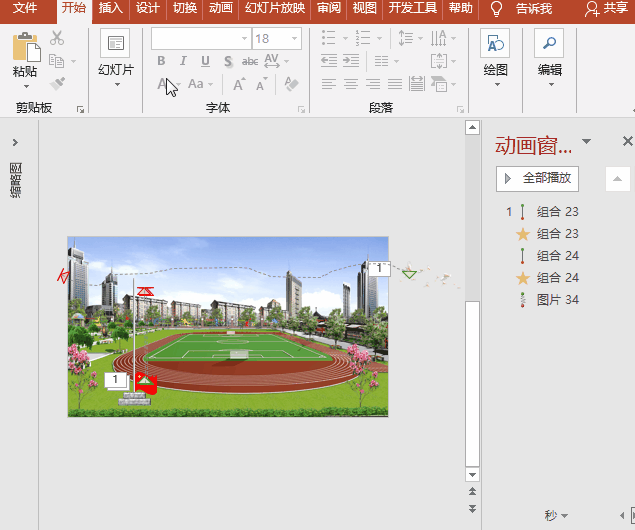Click the Copy icon
The width and height of the screenshot is (635, 530).
(57, 61)
